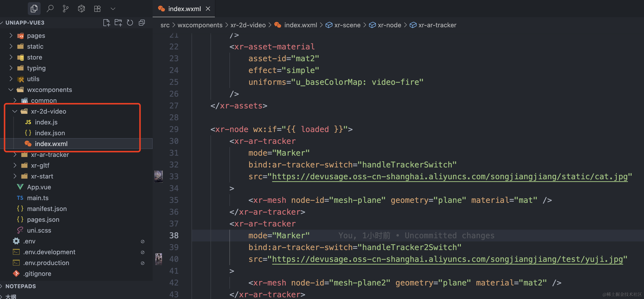644x299 pixels.
Task: Click xr-scene in the breadcrumb
Action: [x=347, y=25]
